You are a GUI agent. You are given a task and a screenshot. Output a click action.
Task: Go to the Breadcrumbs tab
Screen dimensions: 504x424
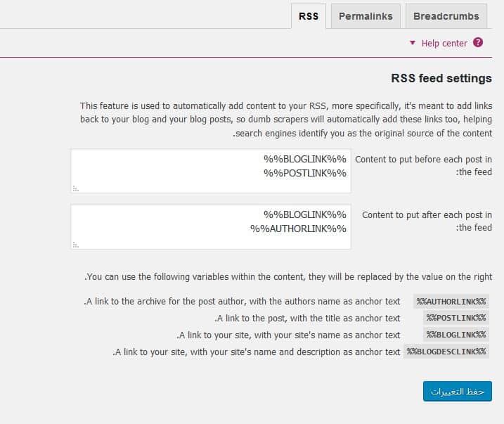click(x=446, y=16)
